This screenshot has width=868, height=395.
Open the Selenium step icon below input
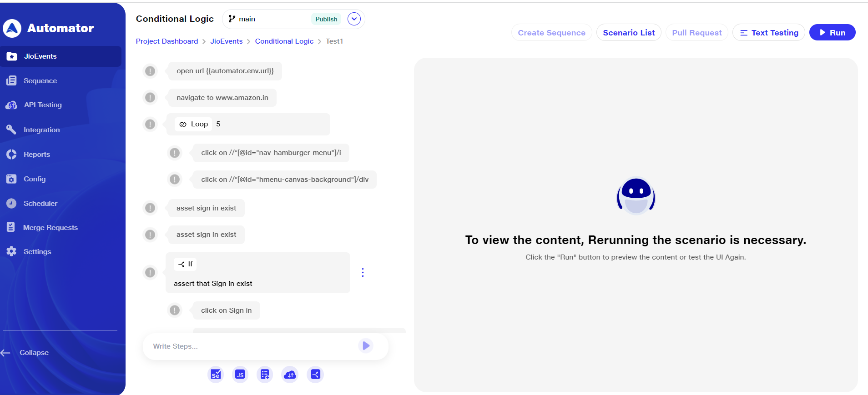pyautogui.click(x=216, y=375)
